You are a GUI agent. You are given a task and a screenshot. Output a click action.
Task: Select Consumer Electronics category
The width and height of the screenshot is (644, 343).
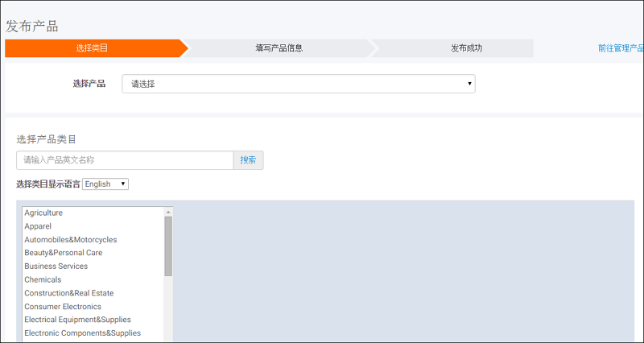click(x=63, y=307)
